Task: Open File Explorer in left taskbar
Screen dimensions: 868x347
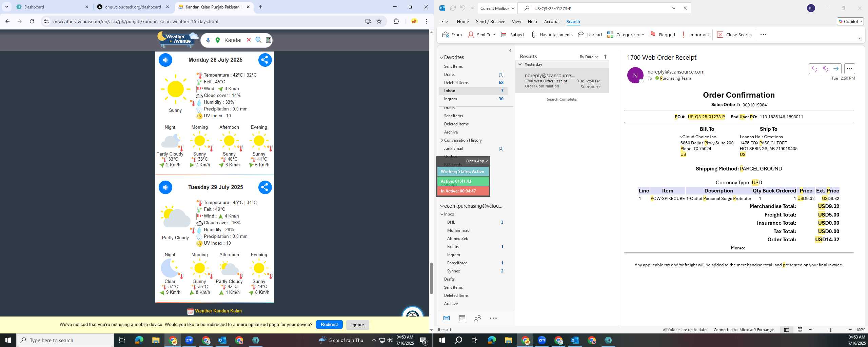Action: point(156,340)
